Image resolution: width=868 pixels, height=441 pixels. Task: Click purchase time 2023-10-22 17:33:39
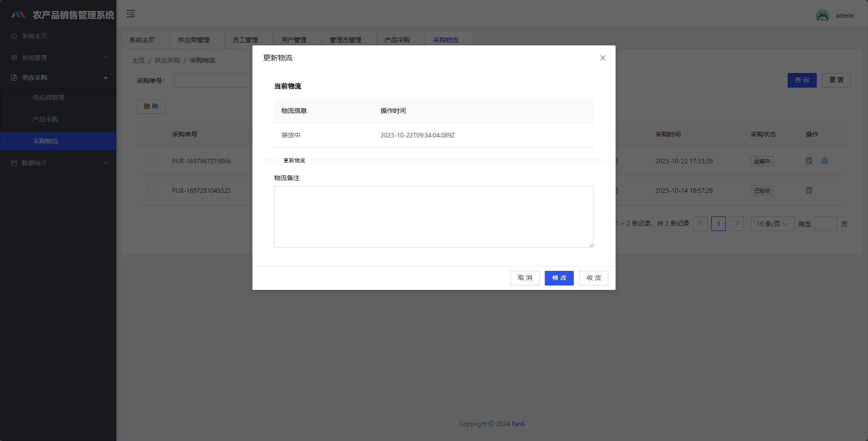[684, 161]
